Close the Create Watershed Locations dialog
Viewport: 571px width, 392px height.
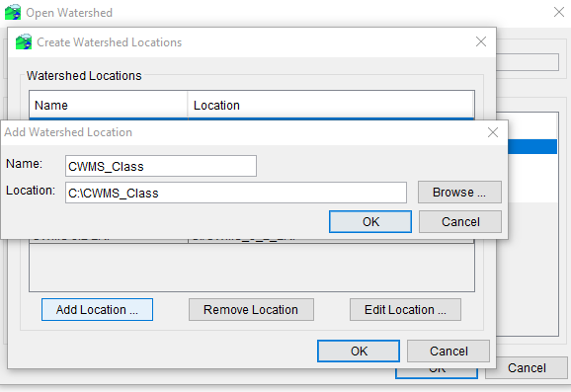point(481,41)
